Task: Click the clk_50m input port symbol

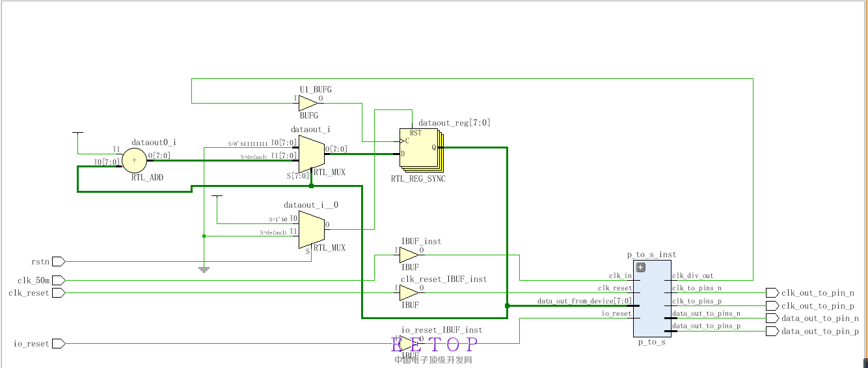Action: pos(59,280)
